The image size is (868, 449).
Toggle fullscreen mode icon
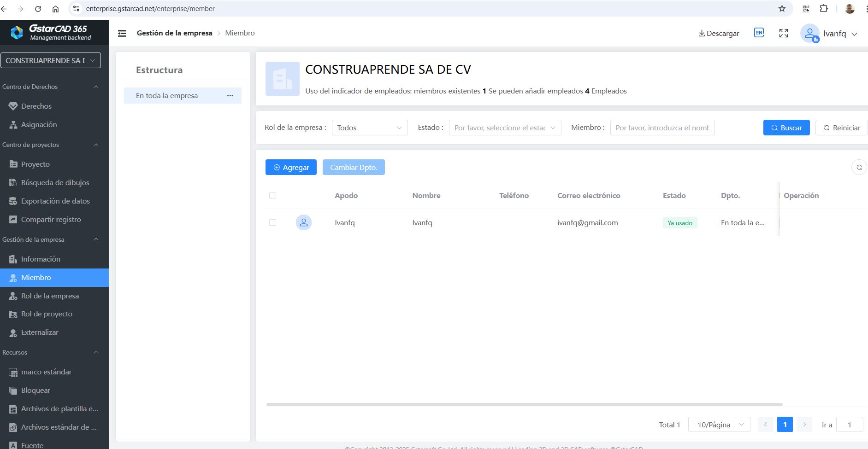784,33
